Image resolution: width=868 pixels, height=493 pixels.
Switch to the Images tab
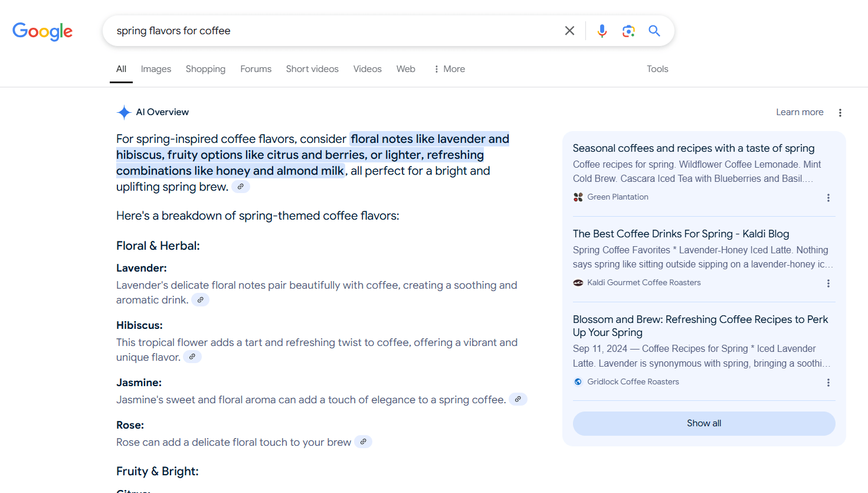(156, 69)
